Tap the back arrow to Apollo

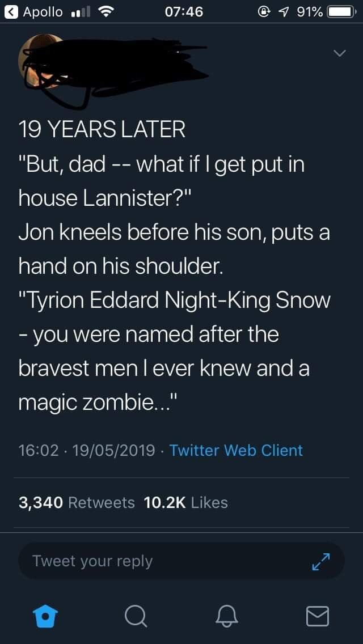pos(10,11)
